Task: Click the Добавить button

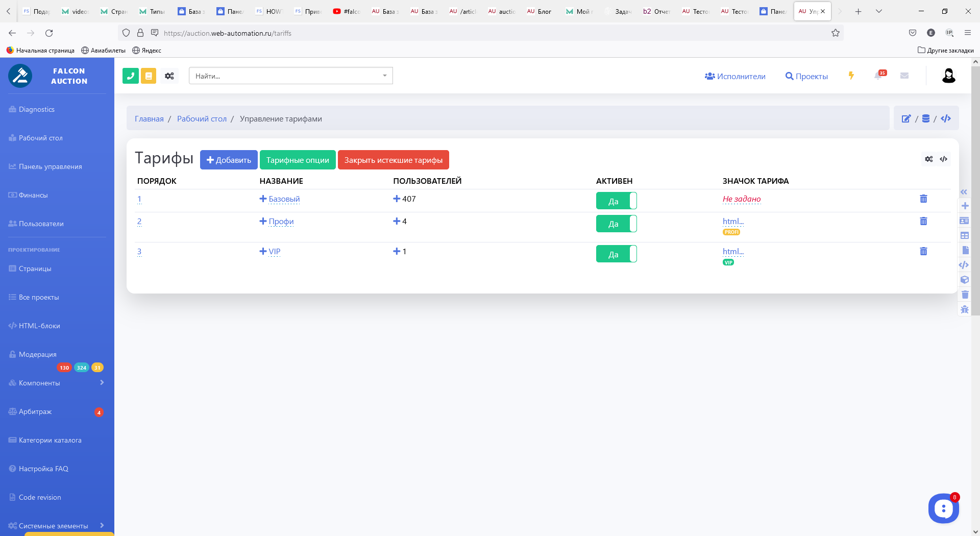Action: (229, 160)
